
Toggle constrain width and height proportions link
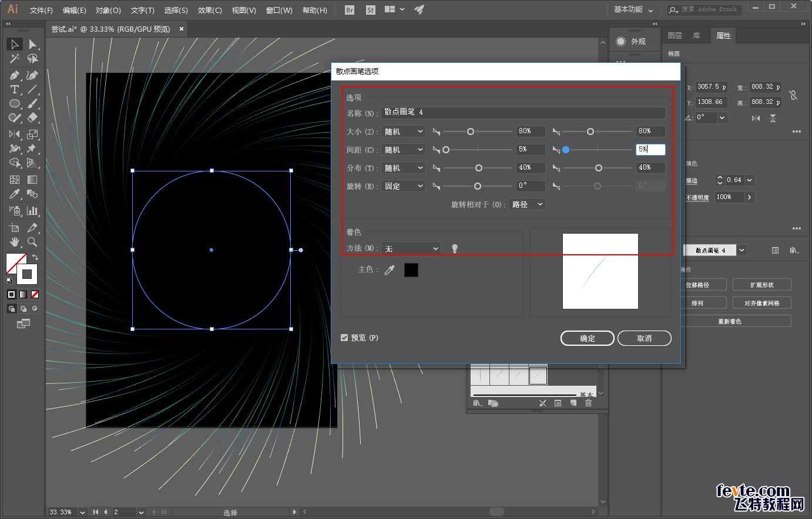[x=793, y=95]
